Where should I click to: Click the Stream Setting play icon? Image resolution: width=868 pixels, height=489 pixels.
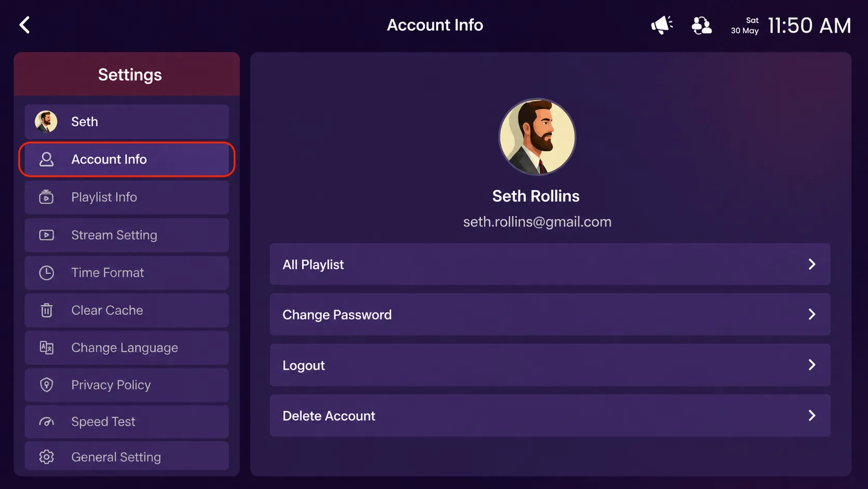(x=46, y=235)
